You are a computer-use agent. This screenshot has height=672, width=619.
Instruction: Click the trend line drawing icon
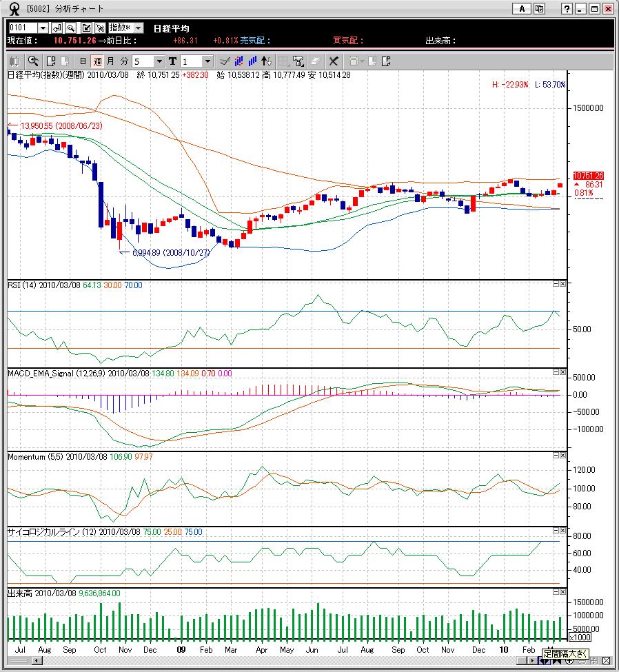pyautogui.click(x=224, y=61)
